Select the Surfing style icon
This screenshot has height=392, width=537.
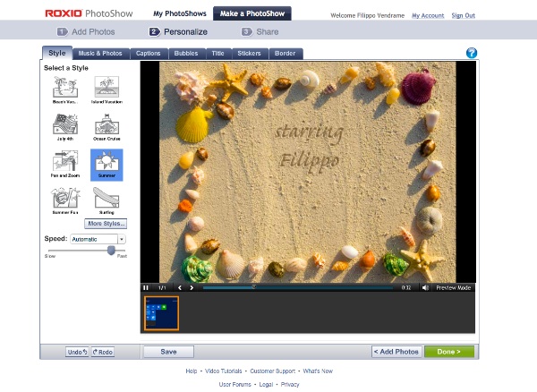[107, 199]
